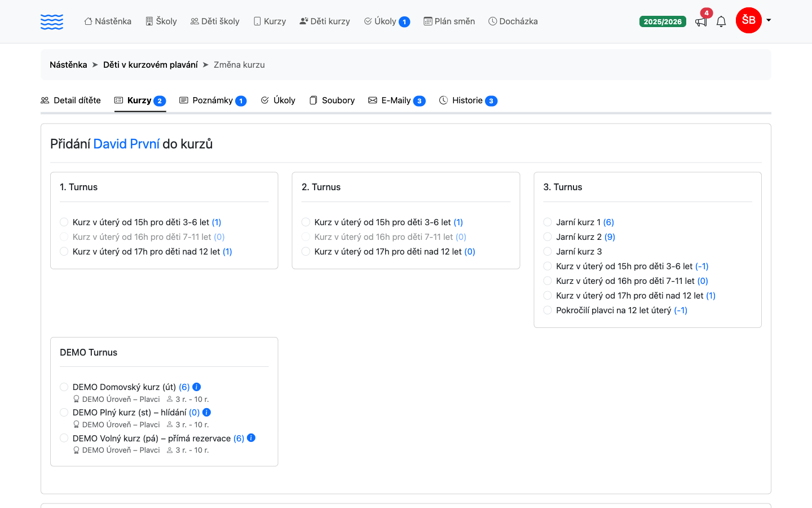Select DEMO Domovský kurz (út) radio
812x508 pixels.
click(x=64, y=387)
